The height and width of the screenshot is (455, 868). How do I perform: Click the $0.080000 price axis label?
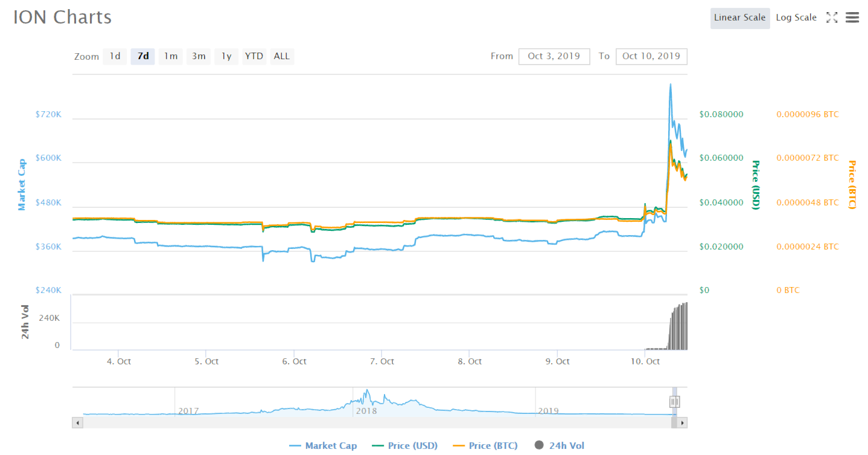[721, 114]
